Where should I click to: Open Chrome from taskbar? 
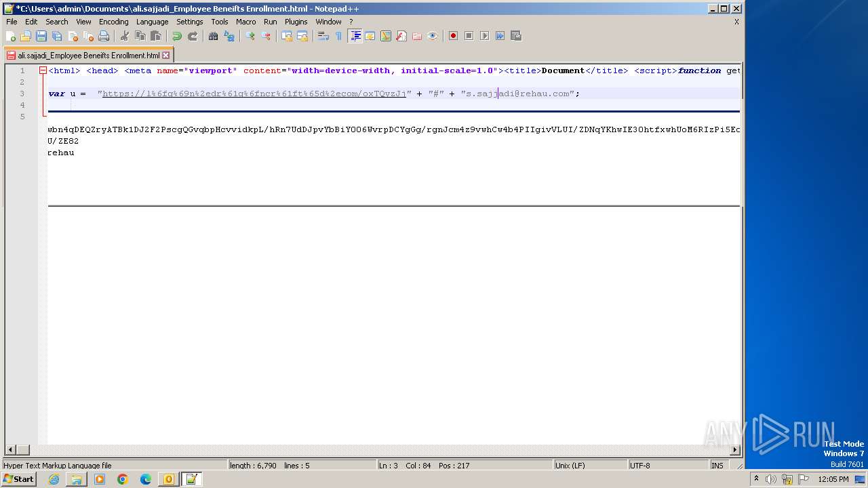[x=123, y=479]
